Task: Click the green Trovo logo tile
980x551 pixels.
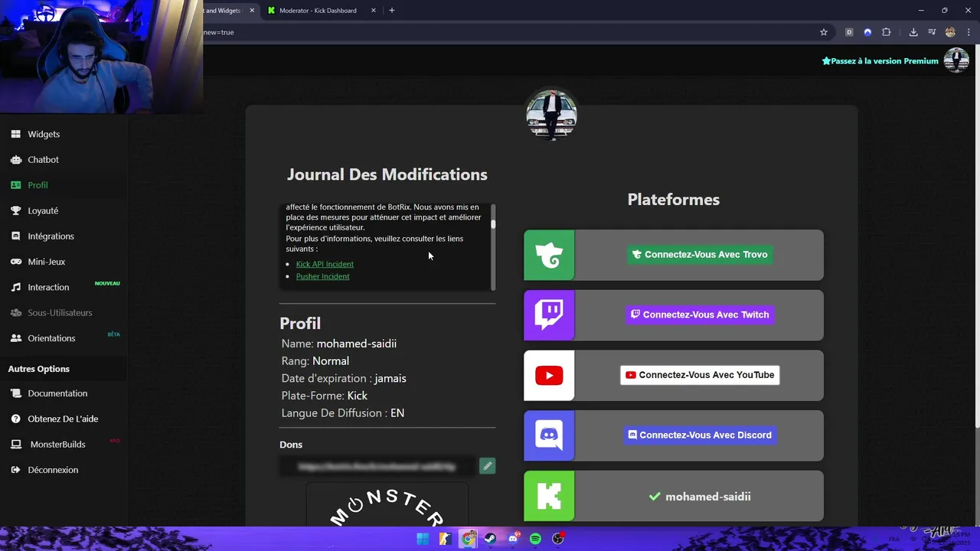Action: click(549, 255)
